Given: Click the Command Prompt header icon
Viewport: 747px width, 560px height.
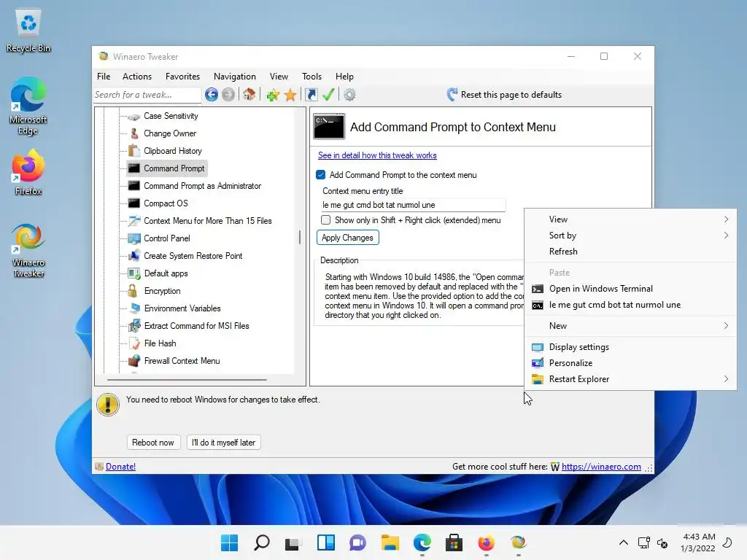Looking at the screenshot, I should [x=329, y=127].
